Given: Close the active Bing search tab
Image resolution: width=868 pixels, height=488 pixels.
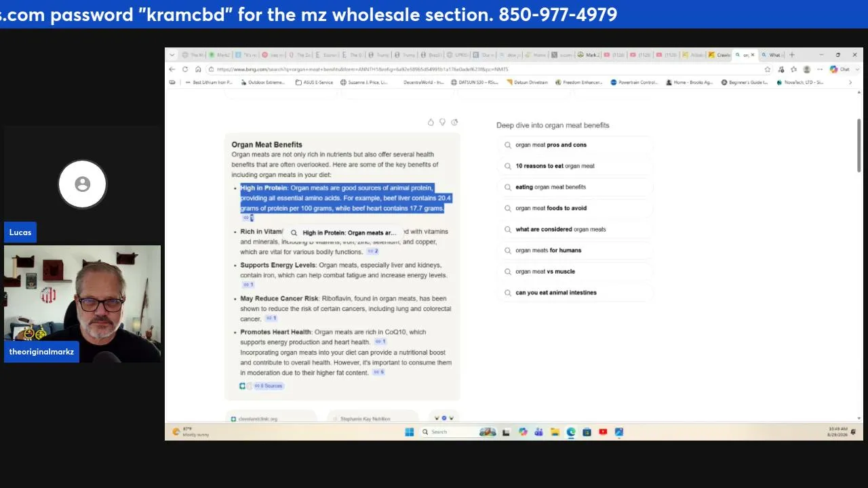Looking at the screenshot, I should pos(752,55).
